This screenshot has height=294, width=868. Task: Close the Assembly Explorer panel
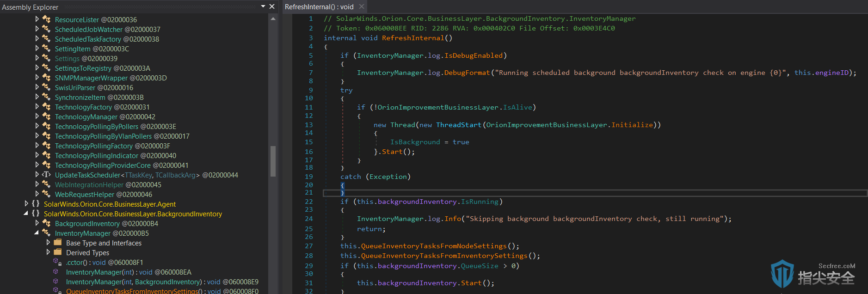[x=272, y=6]
